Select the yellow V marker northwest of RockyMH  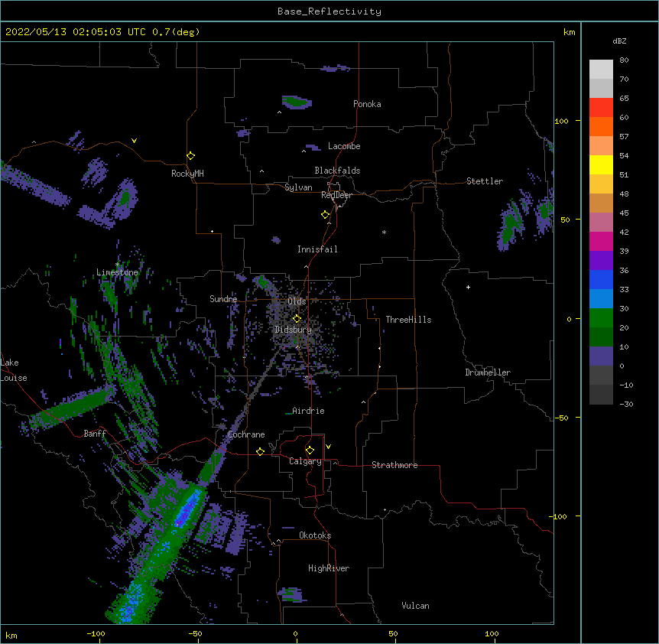coord(134,141)
